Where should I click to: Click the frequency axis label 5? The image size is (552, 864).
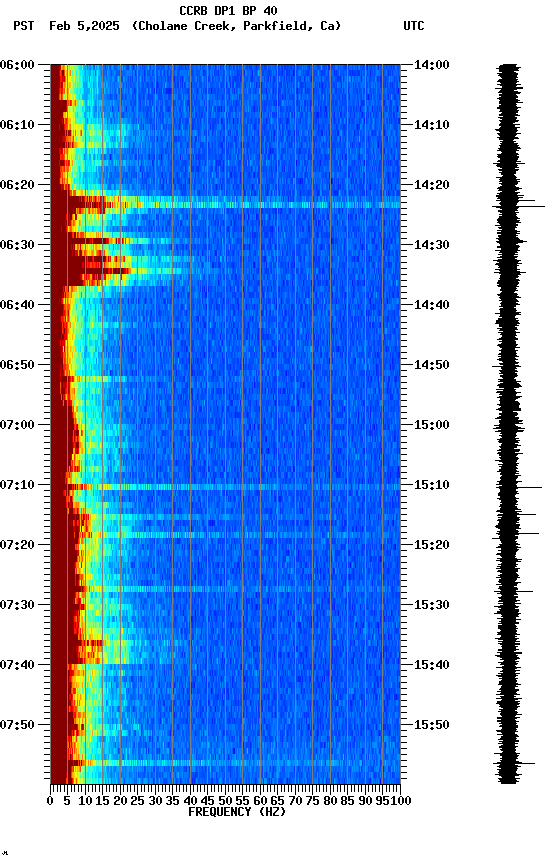tap(67, 802)
